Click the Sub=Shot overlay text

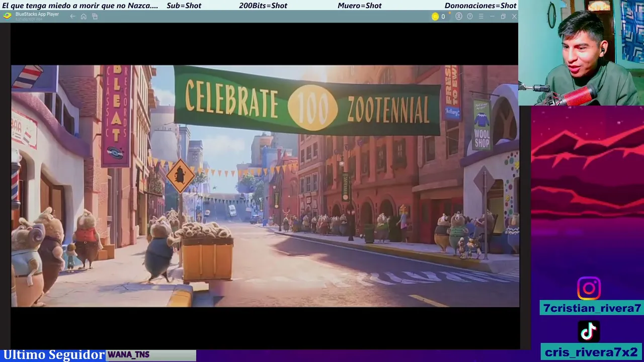pyautogui.click(x=184, y=6)
